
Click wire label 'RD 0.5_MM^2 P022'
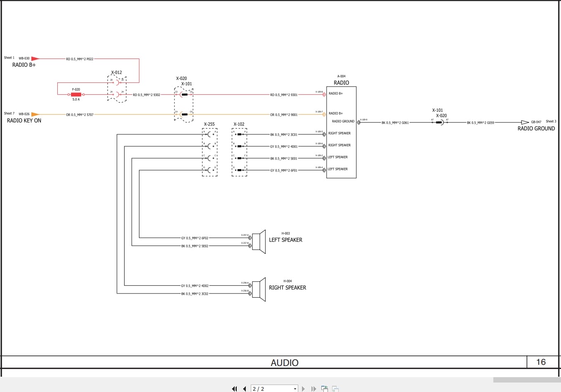point(80,59)
